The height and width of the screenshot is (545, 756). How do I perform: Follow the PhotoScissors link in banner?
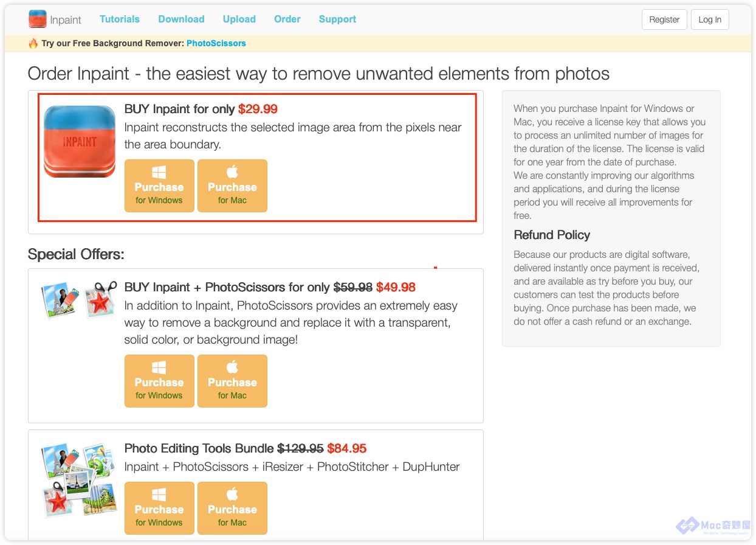click(216, 43)
